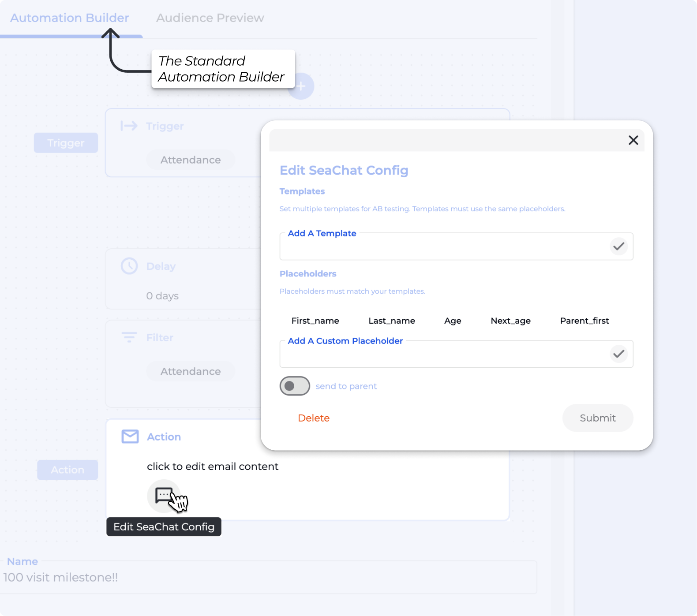Open the Automation Builder tab
Image resolution: width=697 pixels, height=616 pixels.
coord(70,18)
